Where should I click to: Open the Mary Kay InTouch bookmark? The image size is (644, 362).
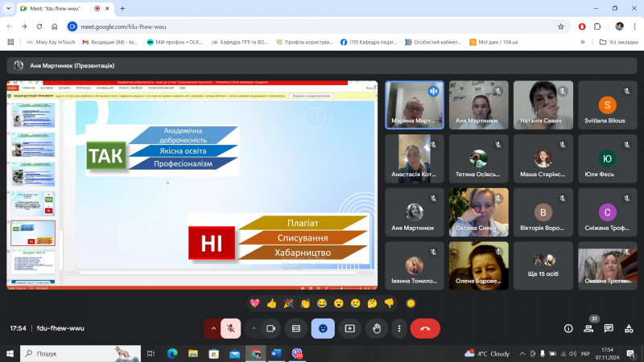point(52,42)
